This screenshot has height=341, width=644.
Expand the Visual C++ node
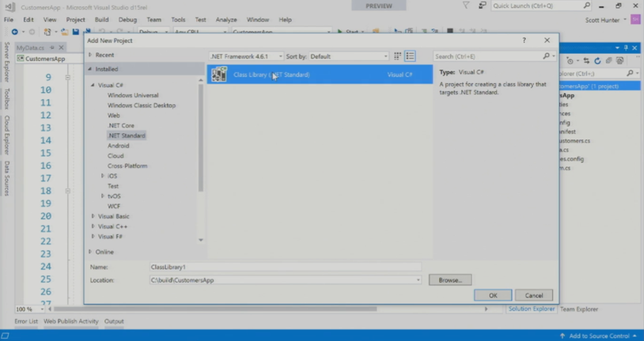coord(93,226)
